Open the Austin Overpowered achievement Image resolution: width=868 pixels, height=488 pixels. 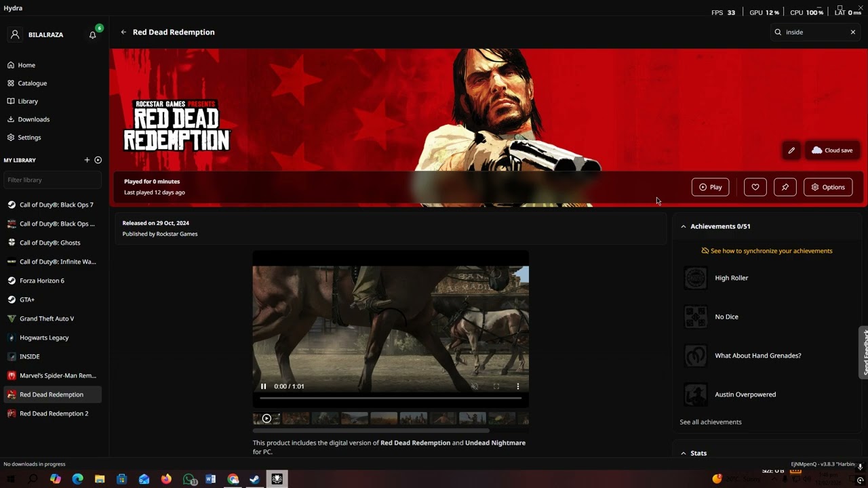coord(766,394)
